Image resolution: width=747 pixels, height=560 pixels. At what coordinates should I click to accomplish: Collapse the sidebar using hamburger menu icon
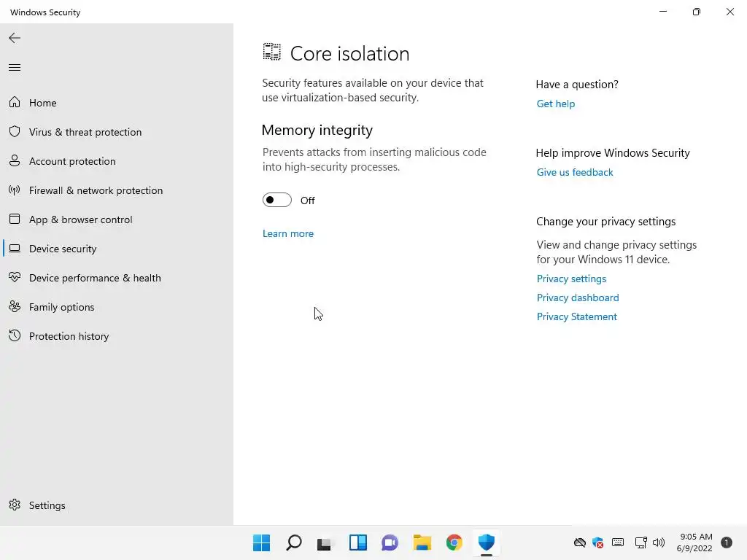coord(15,68)
